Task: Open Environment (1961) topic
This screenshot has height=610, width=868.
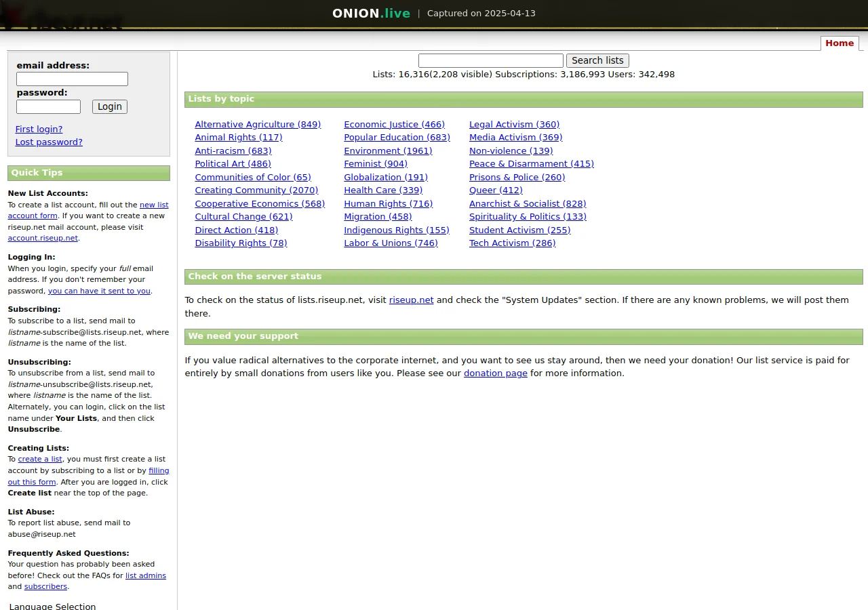Action: (x=388, y=151)
